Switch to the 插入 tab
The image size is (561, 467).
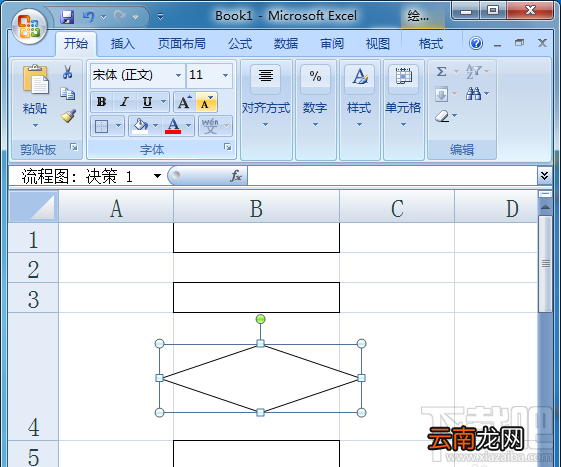click(122, 44)
